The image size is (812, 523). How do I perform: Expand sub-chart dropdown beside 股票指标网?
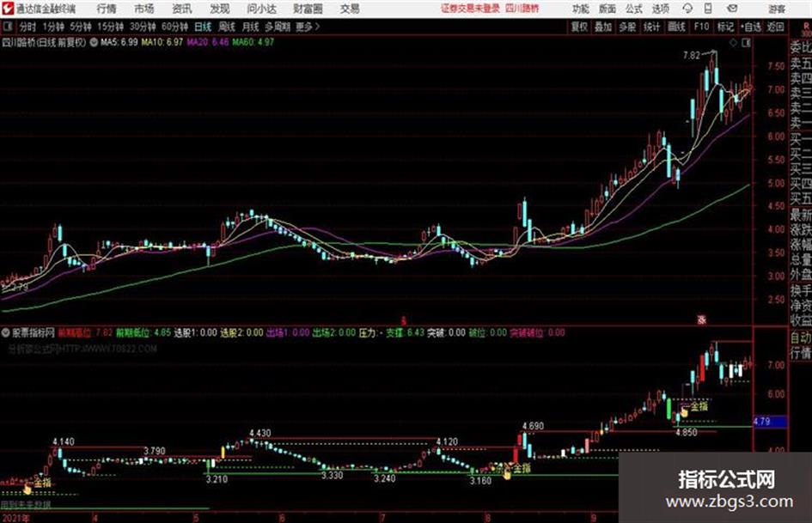(6, 332)
